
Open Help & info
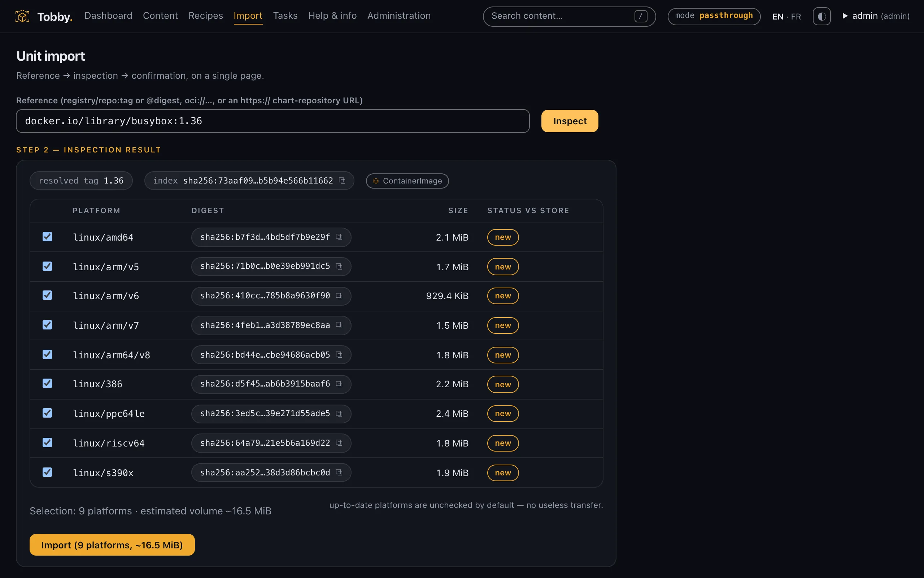point(332,16)
